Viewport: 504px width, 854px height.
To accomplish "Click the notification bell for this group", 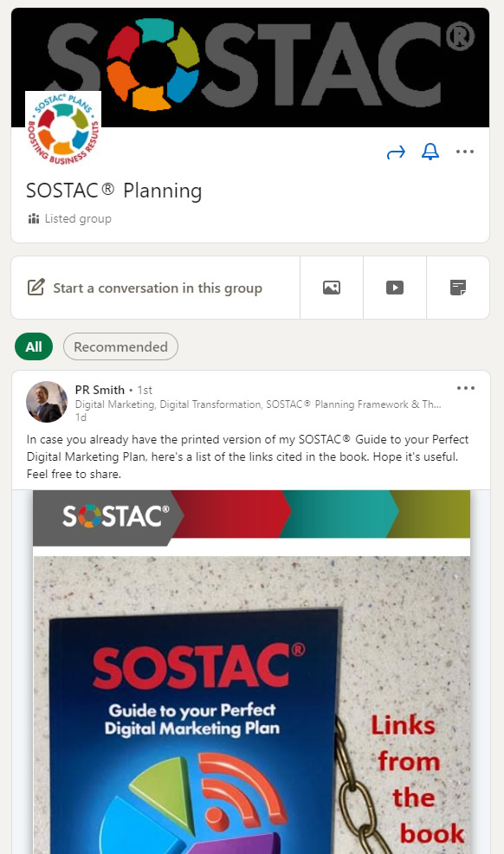I will [x=430, y=152].
